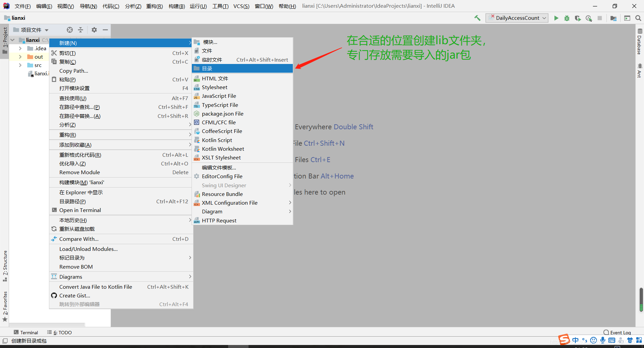
Task: Start debugging with the bug icon
Action: tap(567, 18)
